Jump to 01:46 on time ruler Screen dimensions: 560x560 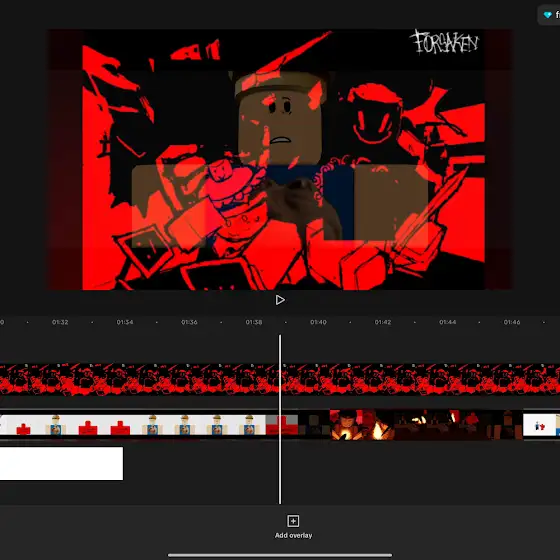tap(512, 322)
